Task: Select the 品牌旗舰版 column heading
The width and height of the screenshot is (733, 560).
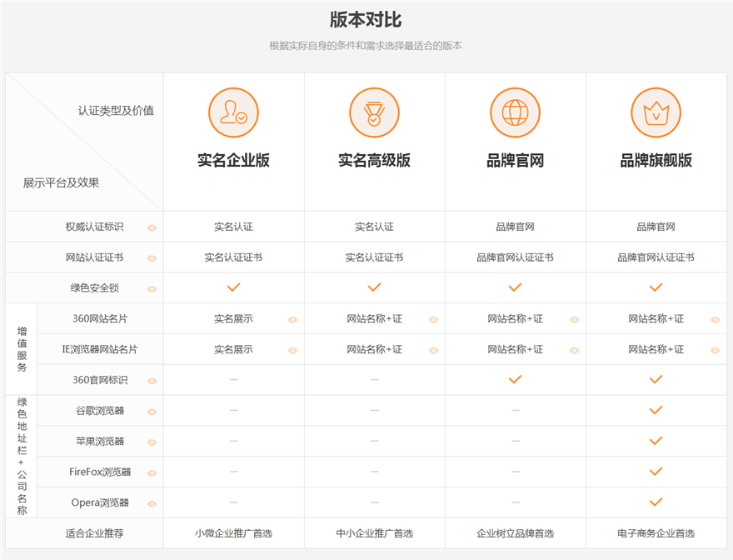Action: (x=656, y=161)
